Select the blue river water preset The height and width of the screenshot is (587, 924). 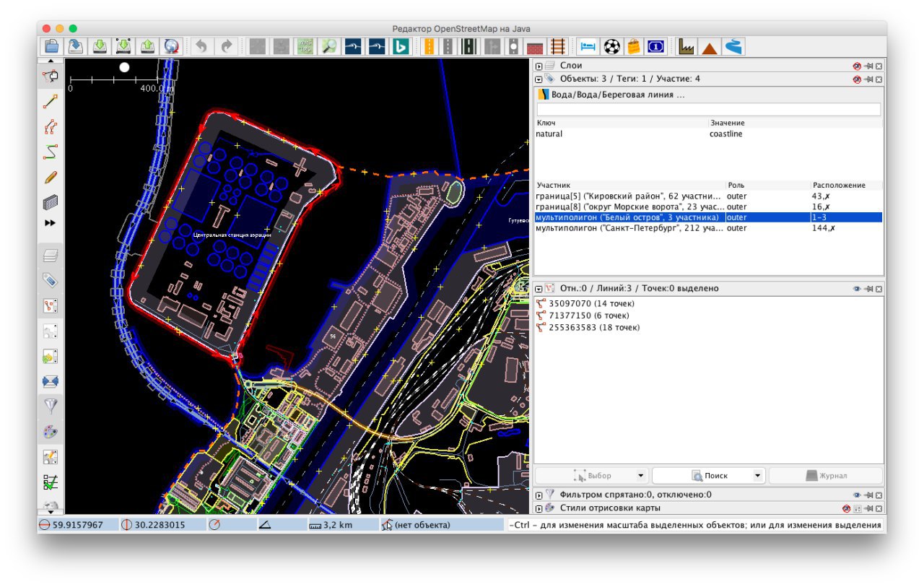[733, 46]
